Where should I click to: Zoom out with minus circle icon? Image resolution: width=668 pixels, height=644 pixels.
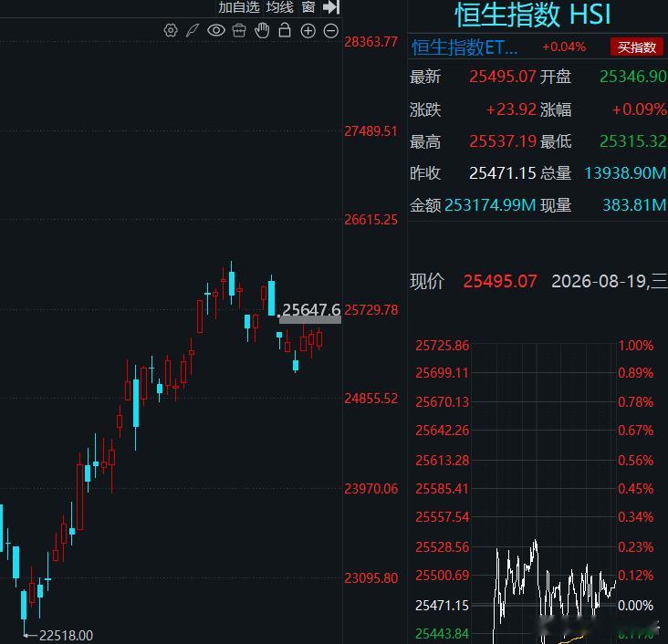pyautogui.click(x=331, y=31)
